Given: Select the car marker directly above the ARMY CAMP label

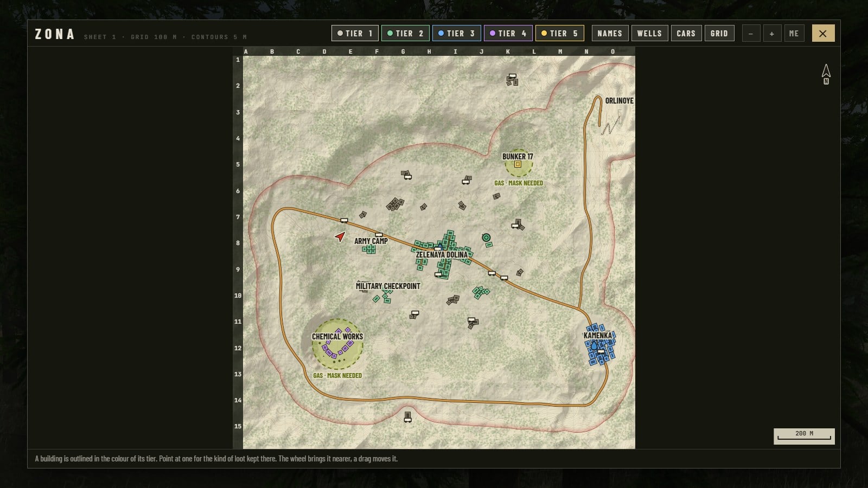Looking at the screenshot, I should (x=379, y=235).
